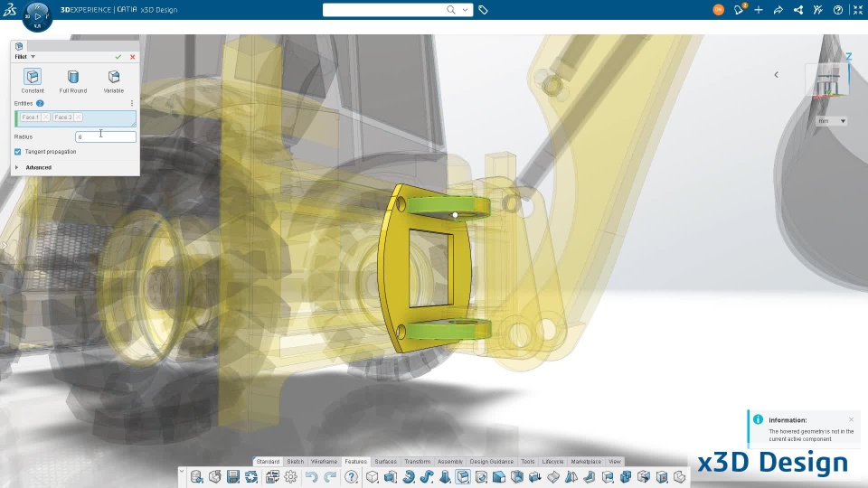Click the Save floppy disk icon

233,477
